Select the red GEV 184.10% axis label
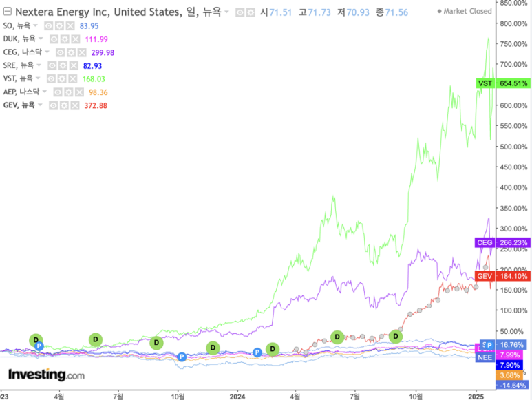Viewport: 532px width, 400px height. 503,276
